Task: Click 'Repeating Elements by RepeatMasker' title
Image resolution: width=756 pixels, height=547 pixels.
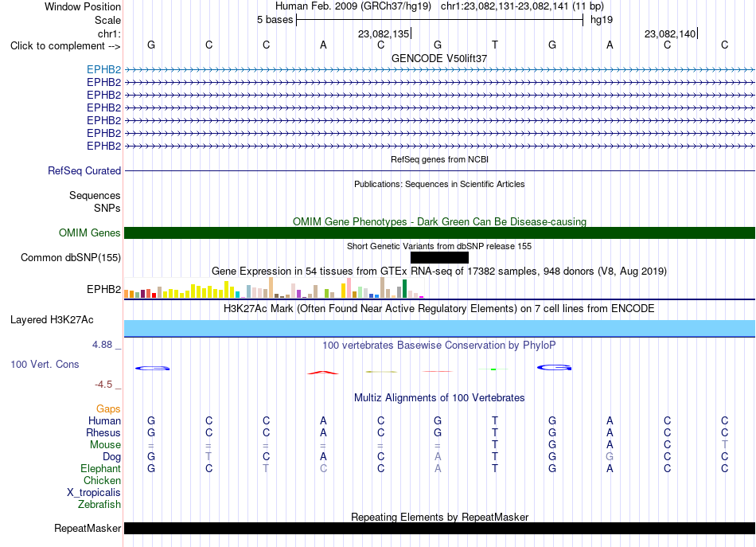Action: tap(439, 517)
